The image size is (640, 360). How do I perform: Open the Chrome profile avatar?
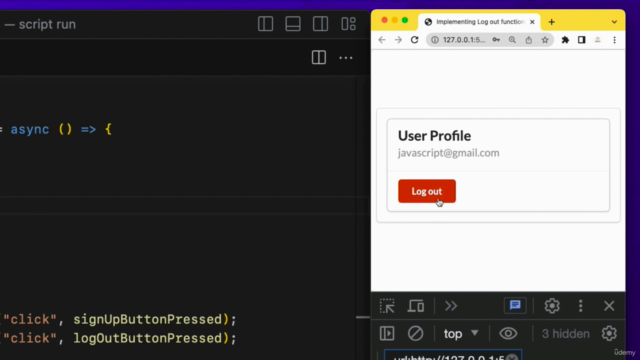click(x=598, y=40)
